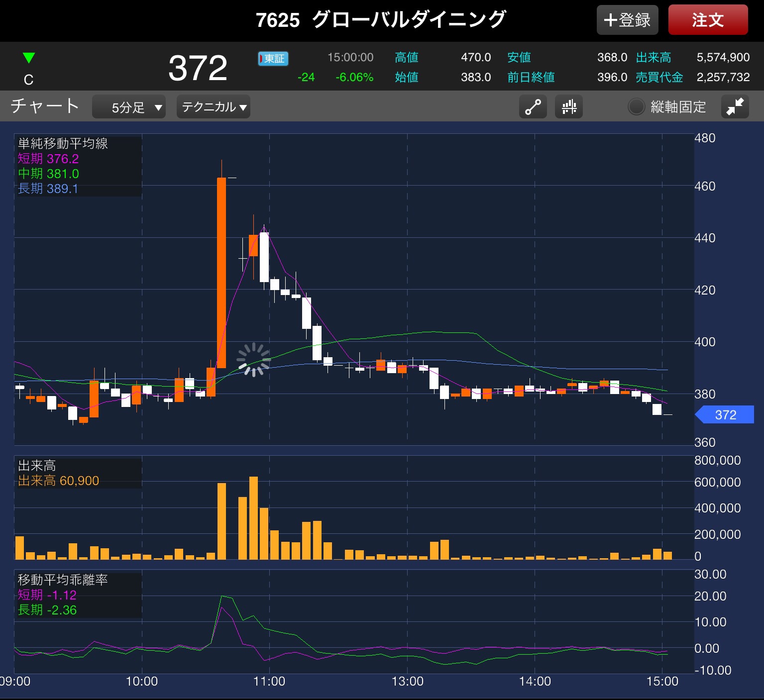This screenshot has height=700, width=764.
Task: Click the previous close value 396.0
Action: pos(612,78)
